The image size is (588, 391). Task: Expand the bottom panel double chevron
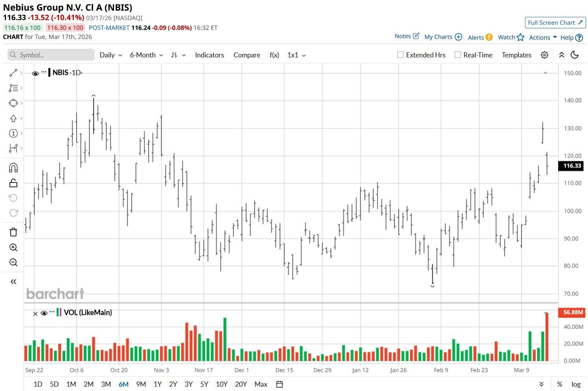pyautogui.click(x=542, y=384)
